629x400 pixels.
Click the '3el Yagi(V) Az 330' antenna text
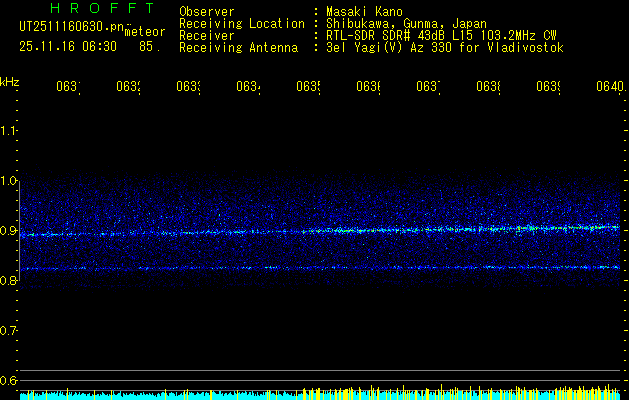pos(445,48)
